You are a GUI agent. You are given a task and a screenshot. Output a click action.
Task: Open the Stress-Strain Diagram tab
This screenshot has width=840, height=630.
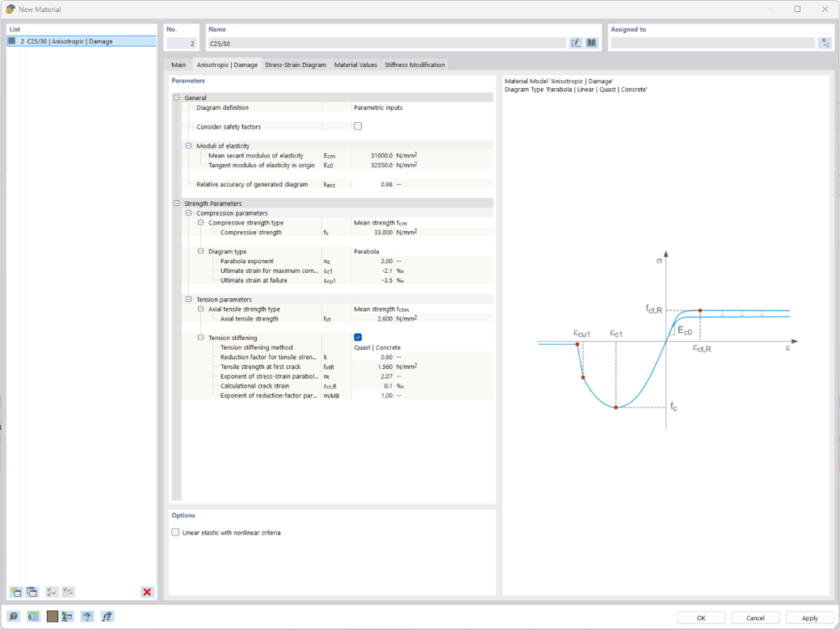pos(296,65)
